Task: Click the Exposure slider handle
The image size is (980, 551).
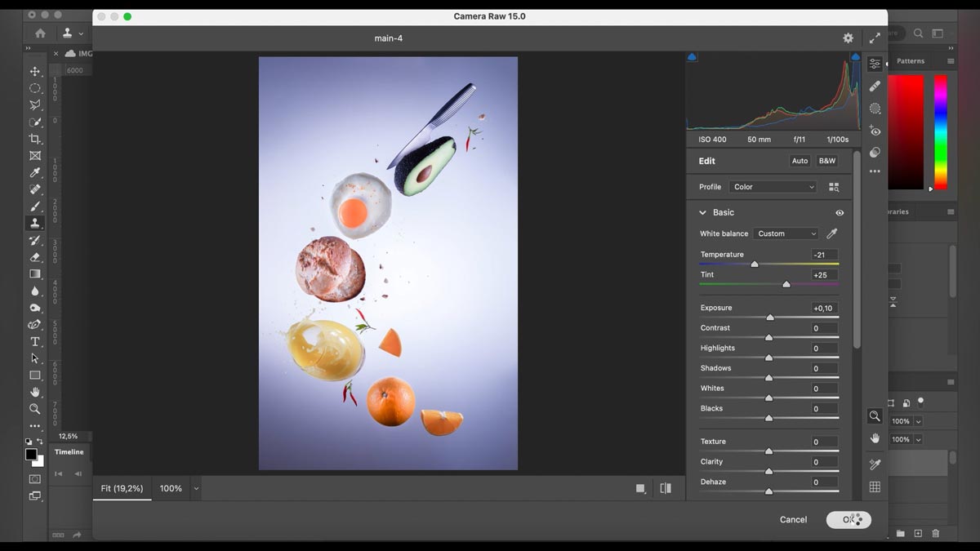Action: click(x=769, y=317)
